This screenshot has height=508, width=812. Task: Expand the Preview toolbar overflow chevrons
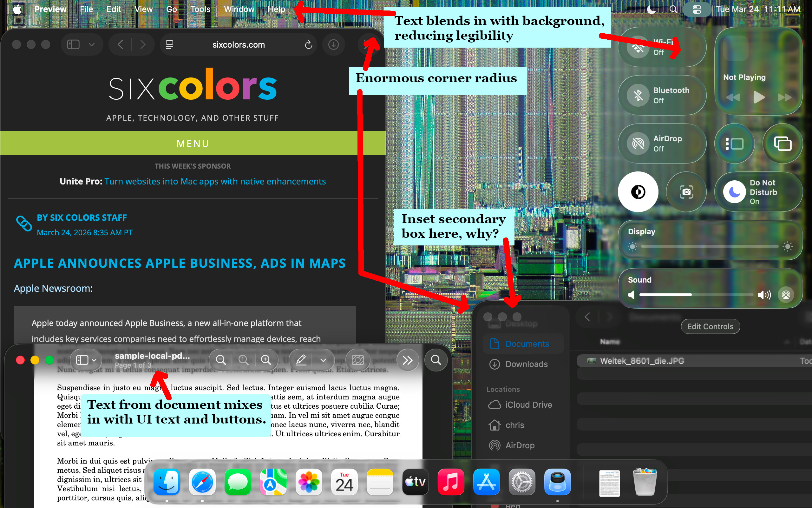click(407, 360)
